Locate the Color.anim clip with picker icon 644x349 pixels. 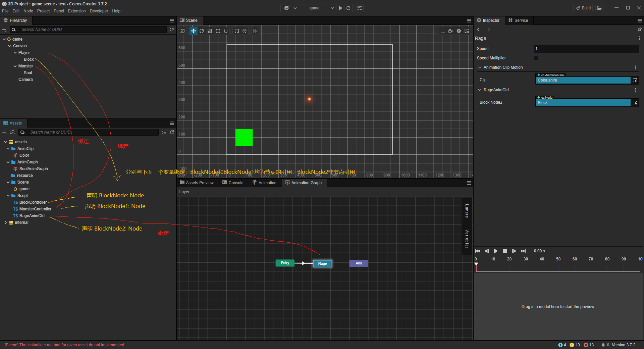pyautogui.click(x=635, y=80)
